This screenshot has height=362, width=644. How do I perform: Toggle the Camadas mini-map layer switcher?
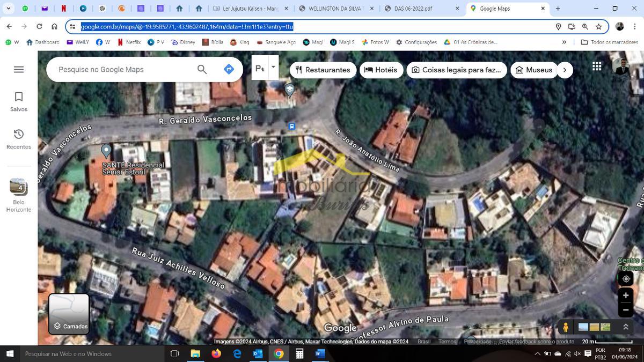pyautogui.click(x=69, y=313)
